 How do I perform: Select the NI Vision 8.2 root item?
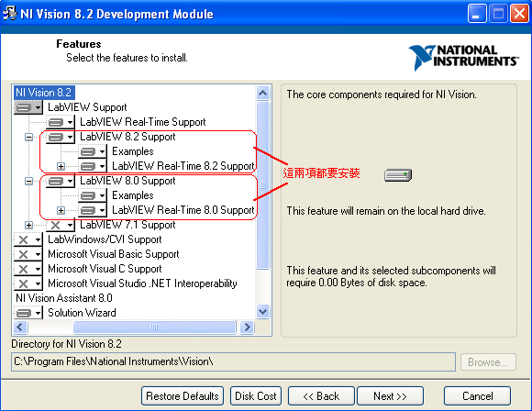click(x=44, y=93)
